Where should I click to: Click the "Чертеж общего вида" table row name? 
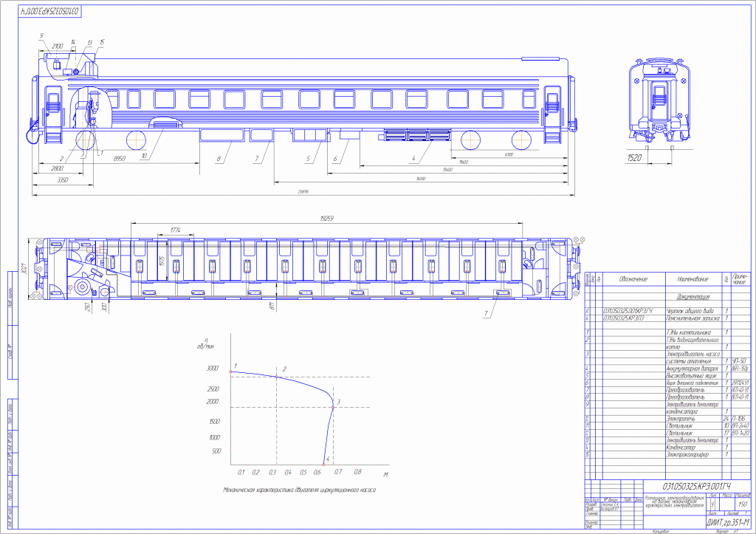(x=690, y=311)
